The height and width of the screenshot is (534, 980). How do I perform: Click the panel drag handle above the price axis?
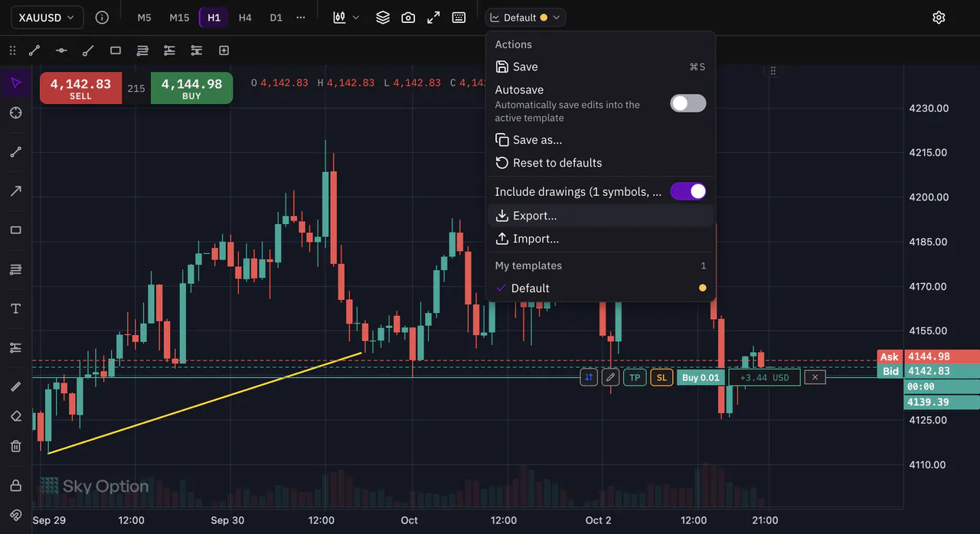pos(773,71)
